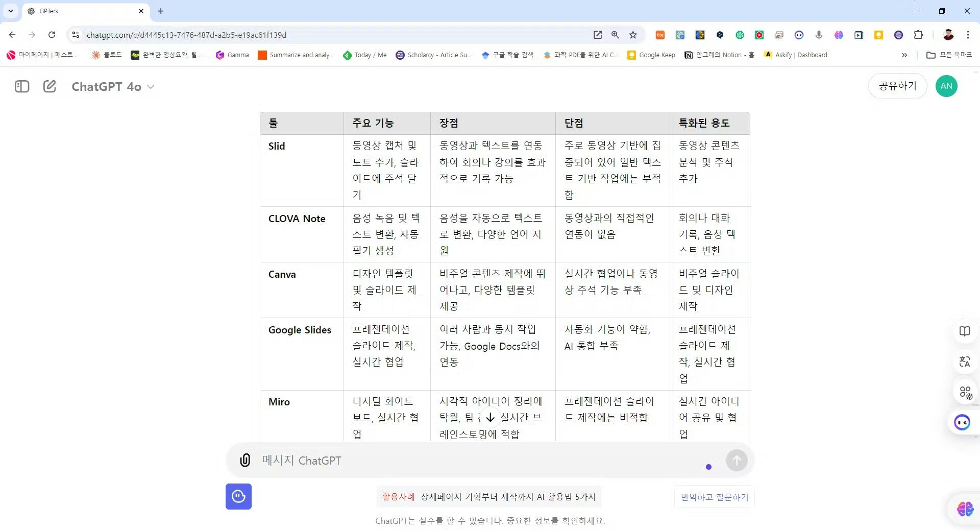Open page in app icon in address bar
This screenshot has width=980, height=531.
pyautogui.click(x=597, y=35)
